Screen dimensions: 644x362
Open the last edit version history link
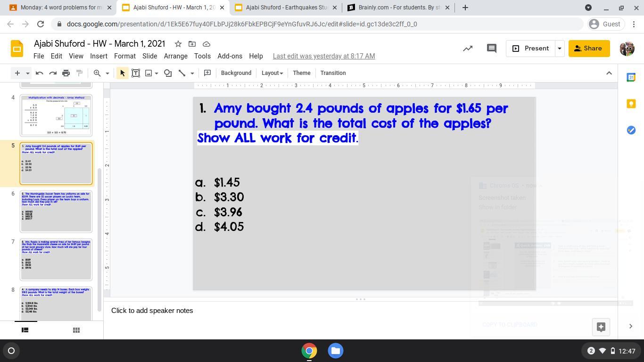324,56
